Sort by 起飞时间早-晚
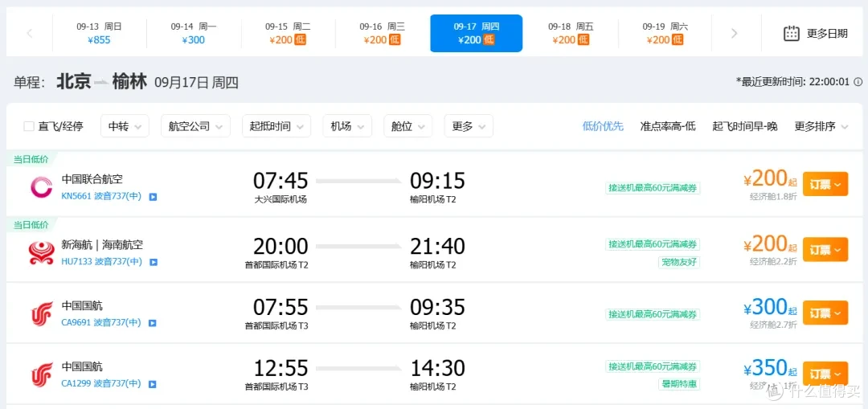The image size is (868, 409). [x=744, y=126]
